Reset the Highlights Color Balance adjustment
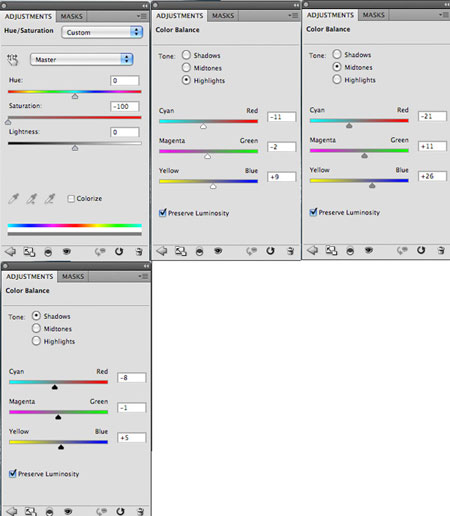Viewport: 450px width, 516px height. click(x=270, y=251)
